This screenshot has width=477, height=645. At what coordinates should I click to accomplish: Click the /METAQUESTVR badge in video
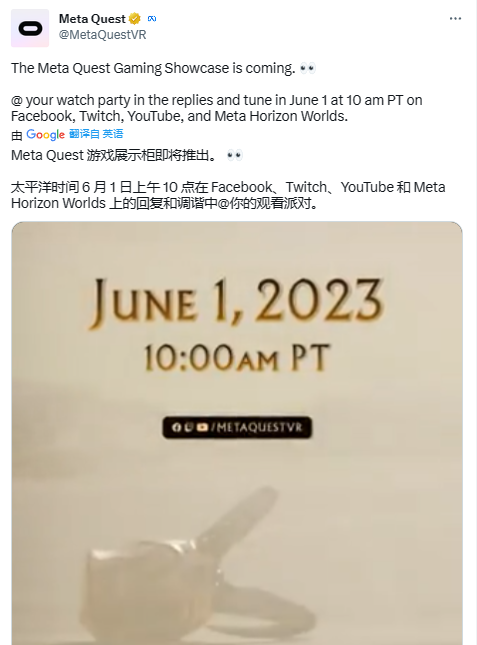[237, 427]
